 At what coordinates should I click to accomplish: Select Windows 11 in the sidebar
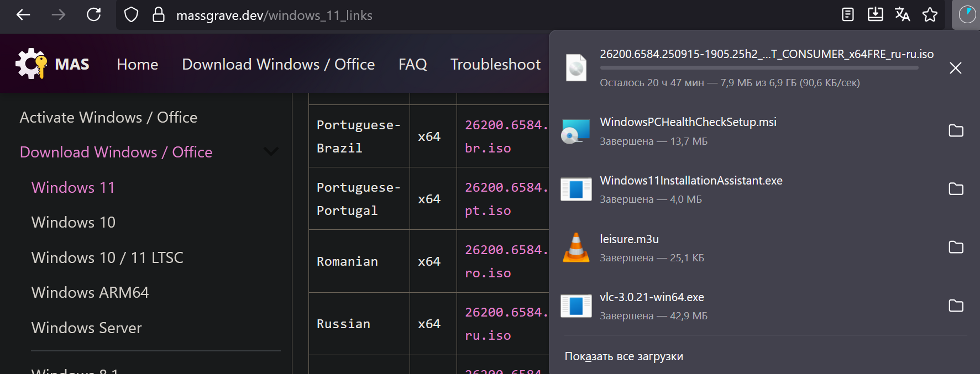(73, 187)
